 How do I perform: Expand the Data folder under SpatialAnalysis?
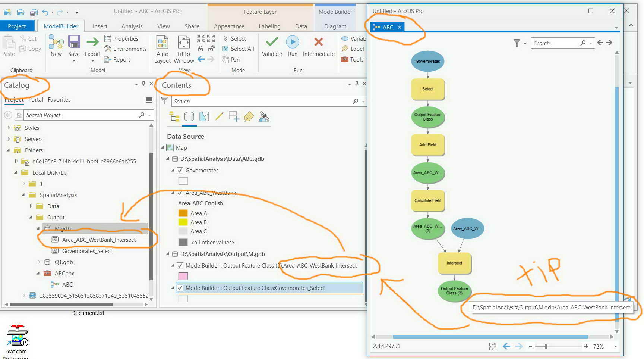click(31, 206)
